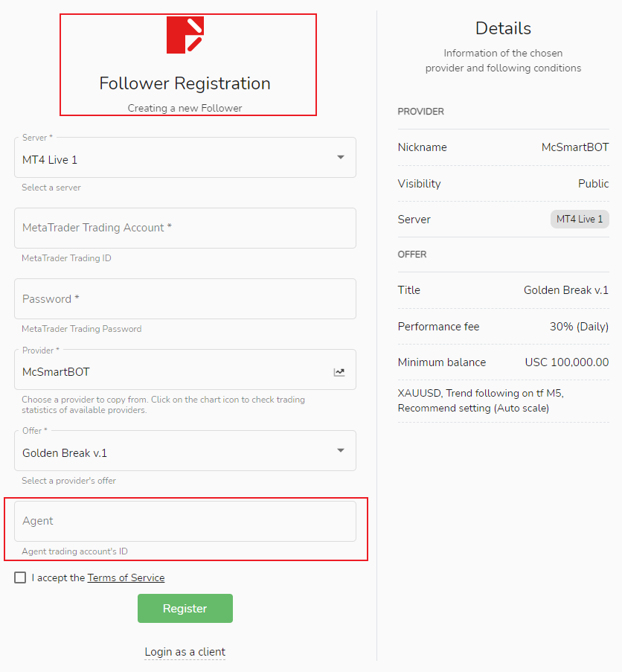The image size is (622, 672).
Task: Open provider trading statistics chart icon
Action: click(339, 372)
